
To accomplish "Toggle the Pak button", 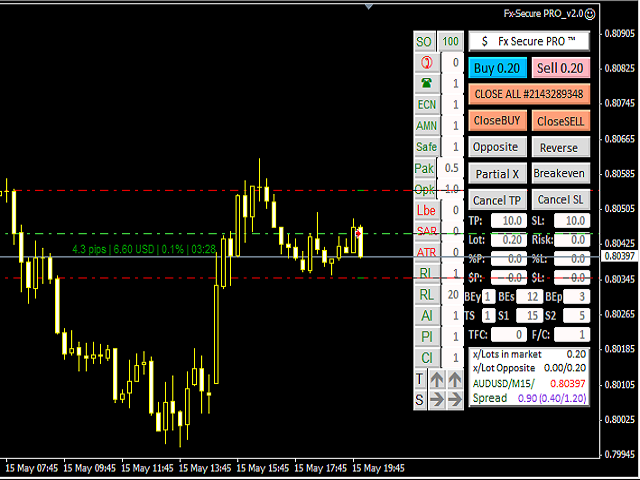I will pos(424,168).
